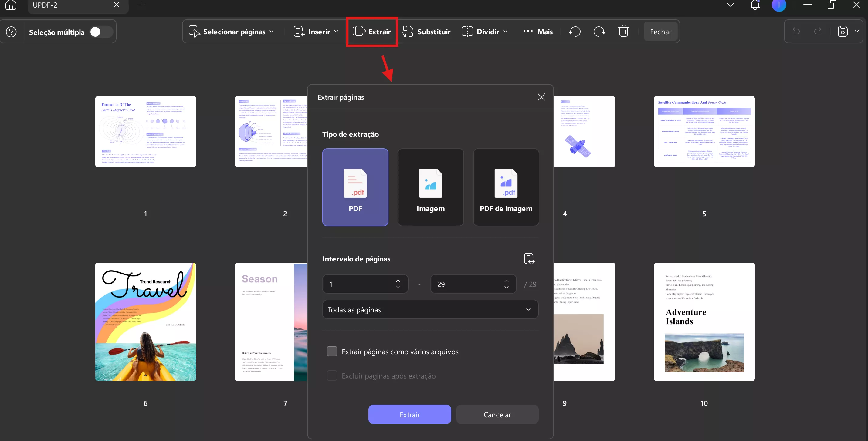This screenshot has height=441, width=868.
Task: Expand the Todas as páginas dropdown
Action: point(430,309)
